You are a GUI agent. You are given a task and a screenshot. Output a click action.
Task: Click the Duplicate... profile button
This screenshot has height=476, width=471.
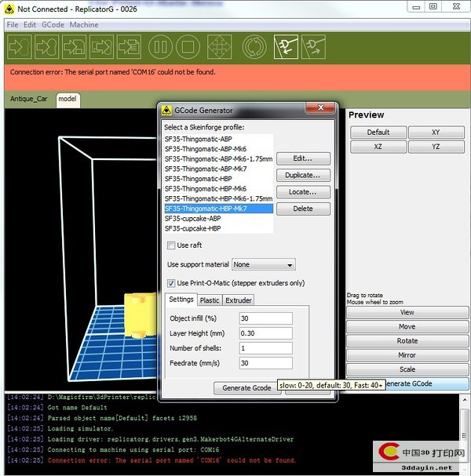[x=303, y=175]
